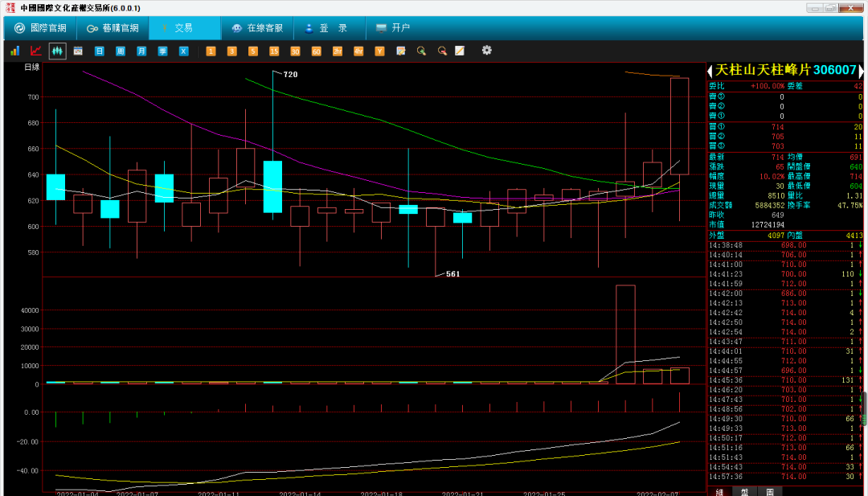868x496 pixels.
Task: Open the bar chart quotes list icon
Action: 15,51
